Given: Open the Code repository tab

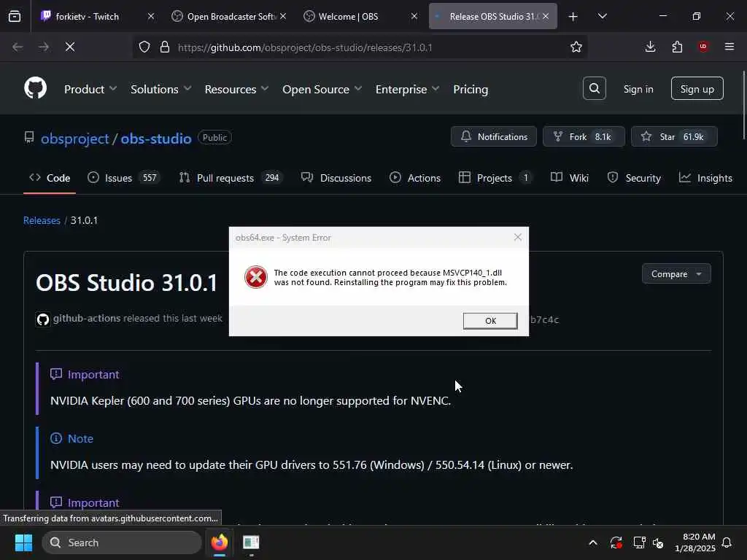Looking at the screenshot, I should [x=50, y=178].
